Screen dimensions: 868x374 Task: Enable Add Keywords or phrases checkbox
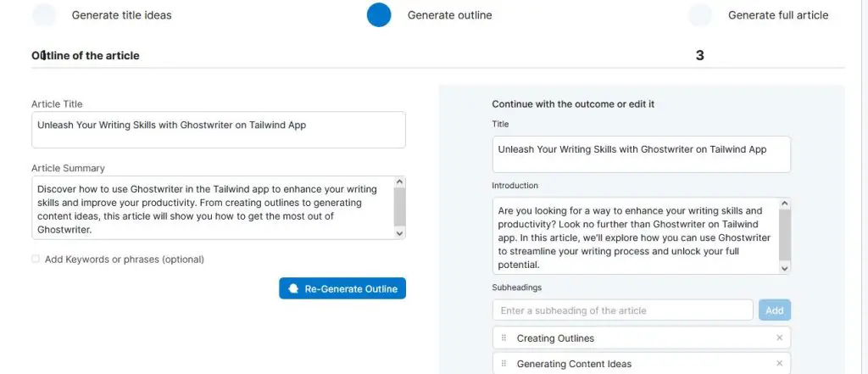coord(36,259)
